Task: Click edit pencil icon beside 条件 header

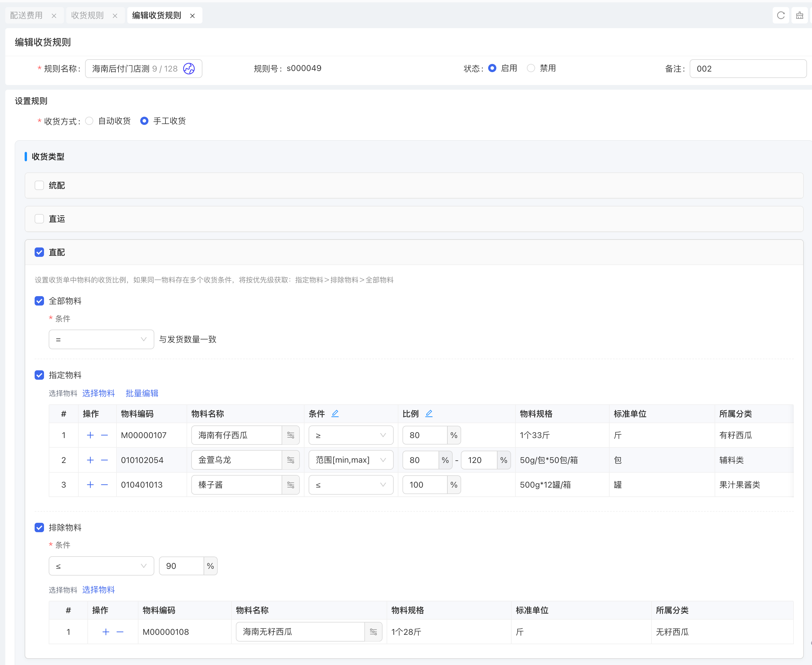Action: tap(335, 413)
